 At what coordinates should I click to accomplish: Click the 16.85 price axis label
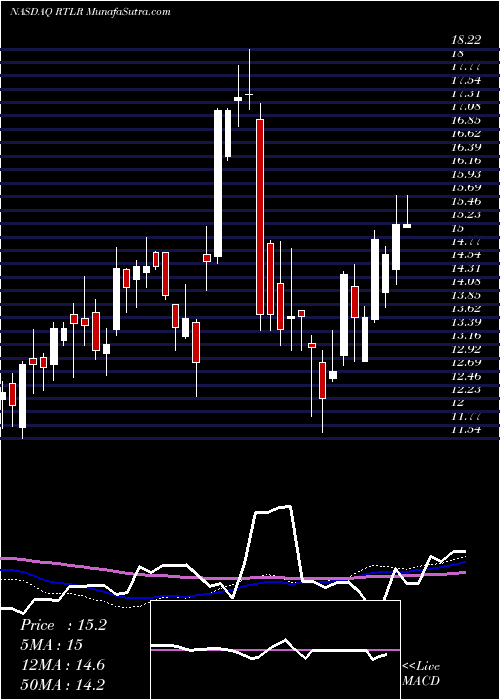(x=466, y=121)
